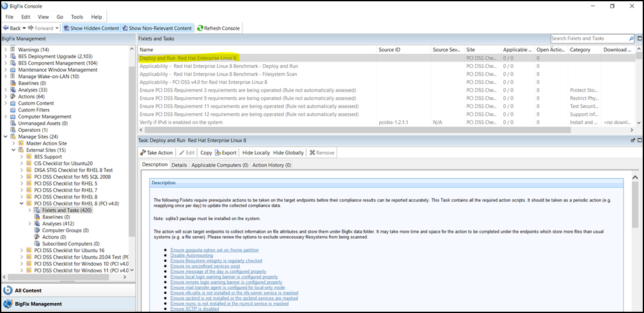Open the Tools menu
644x313 pixels.
tap(77, 17)
